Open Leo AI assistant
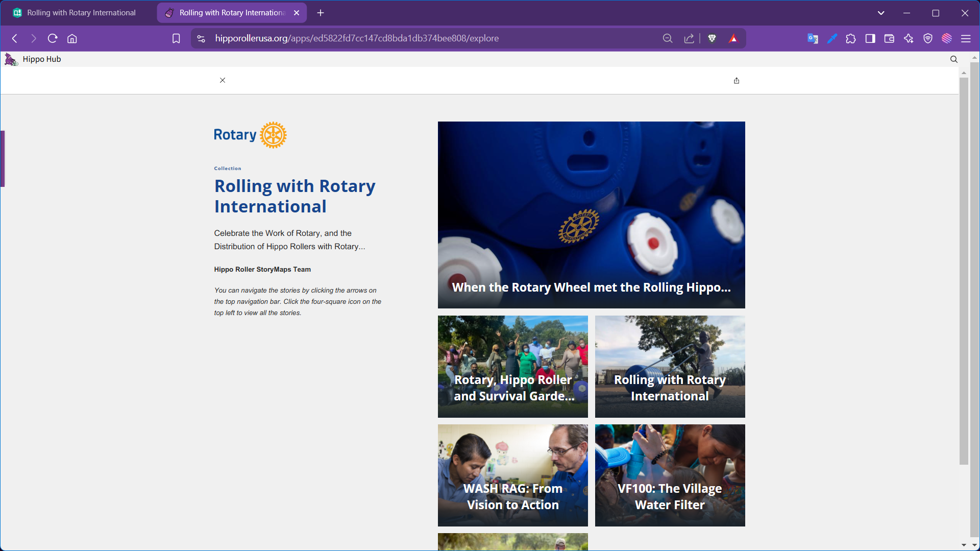Image resolution: width=980 pixels, height=551 pixels. tap(909, 38)
